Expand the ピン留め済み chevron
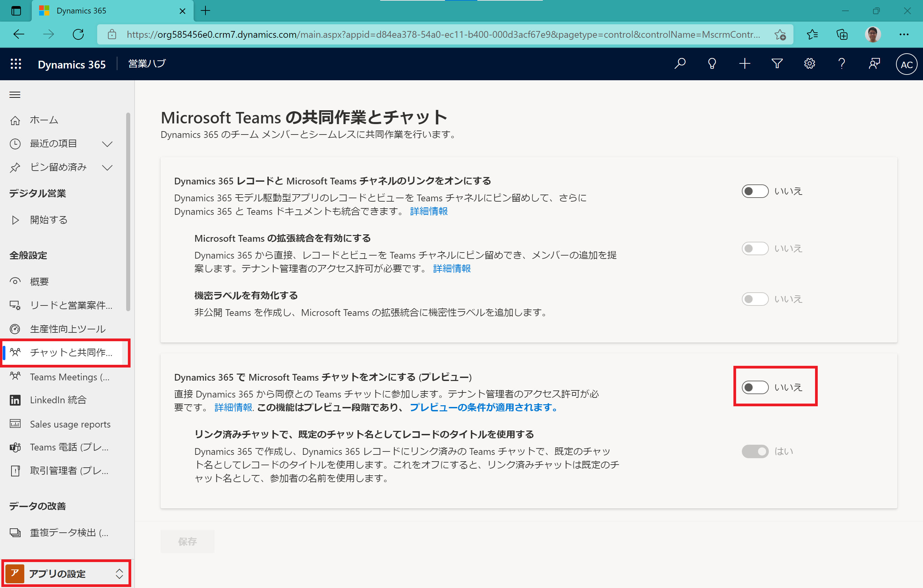923x588 pixels. (107, 168)
